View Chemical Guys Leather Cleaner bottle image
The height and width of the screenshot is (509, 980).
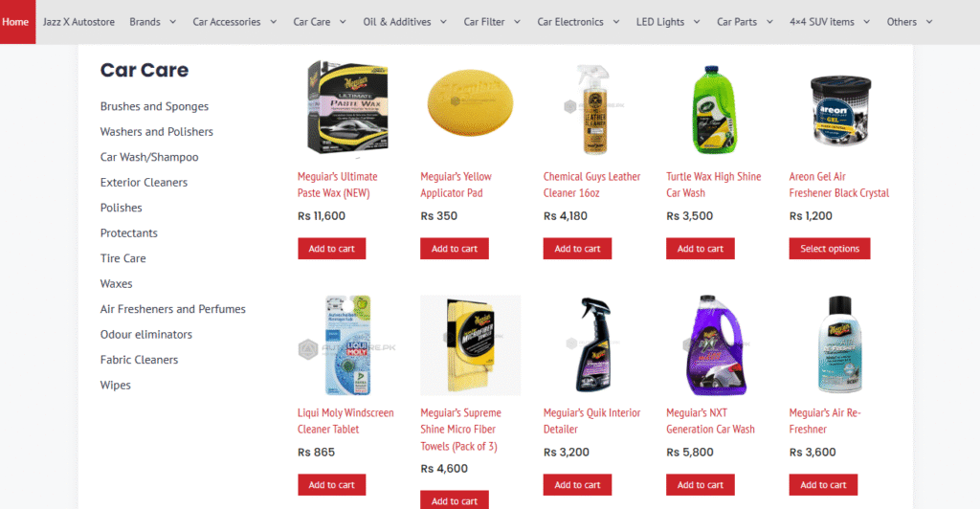coord(593,109)
